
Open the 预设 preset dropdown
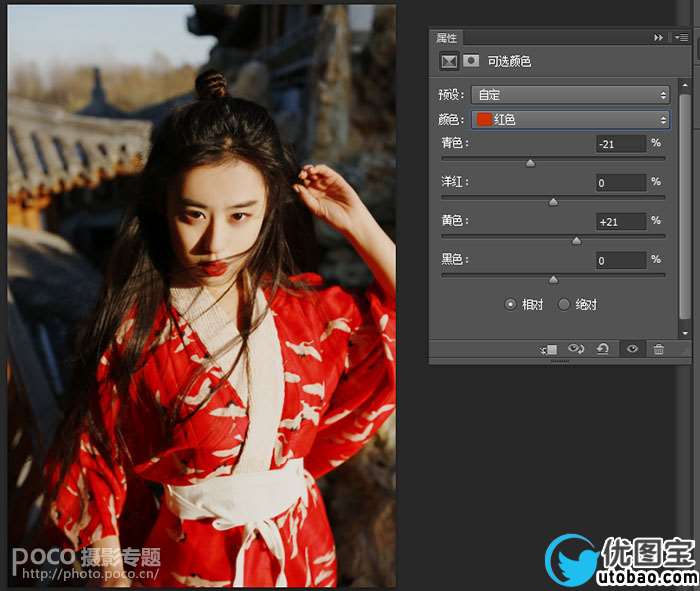pyautogui.click(x=570, y=95)
